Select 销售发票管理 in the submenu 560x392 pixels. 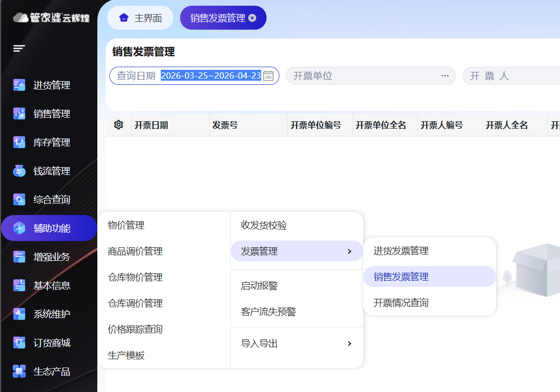430,276
